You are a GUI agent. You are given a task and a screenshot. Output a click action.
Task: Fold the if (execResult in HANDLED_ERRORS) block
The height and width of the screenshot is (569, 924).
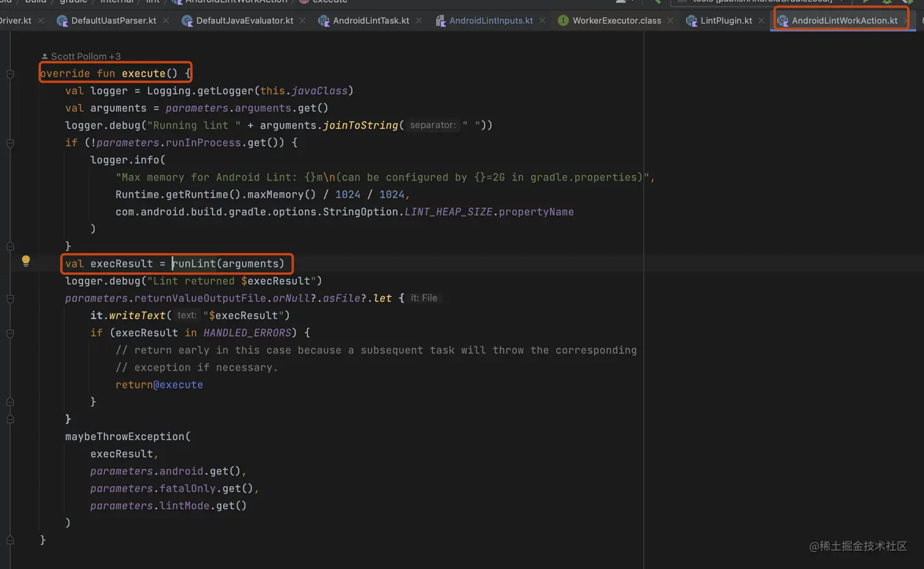10,334
